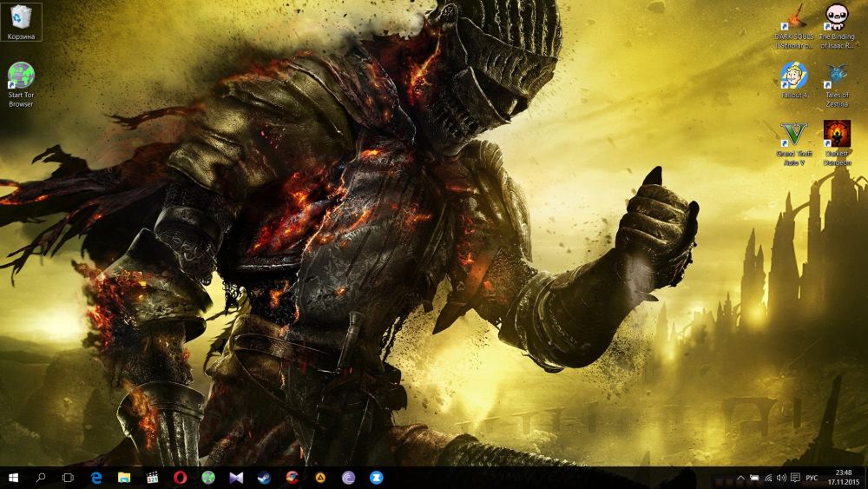Select the DARK SOULS II Scholar desktop shortcut
The width and height of the screenshot is (868, 489).
[x=794, y=26]
